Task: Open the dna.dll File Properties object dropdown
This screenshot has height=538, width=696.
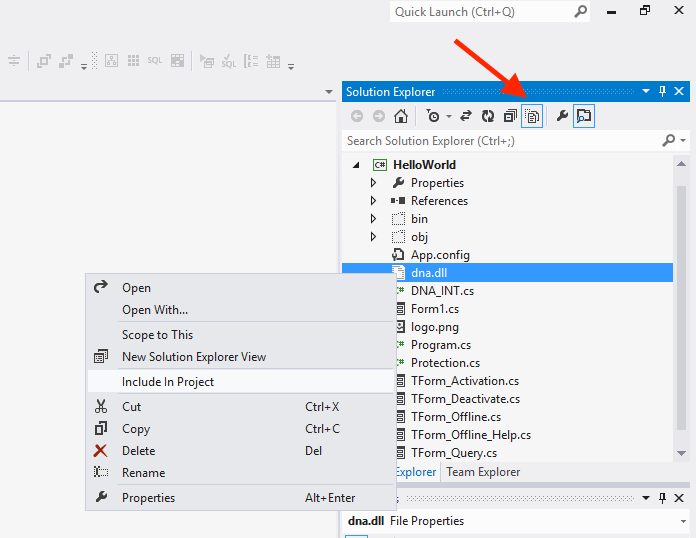Action: point(683,521)
